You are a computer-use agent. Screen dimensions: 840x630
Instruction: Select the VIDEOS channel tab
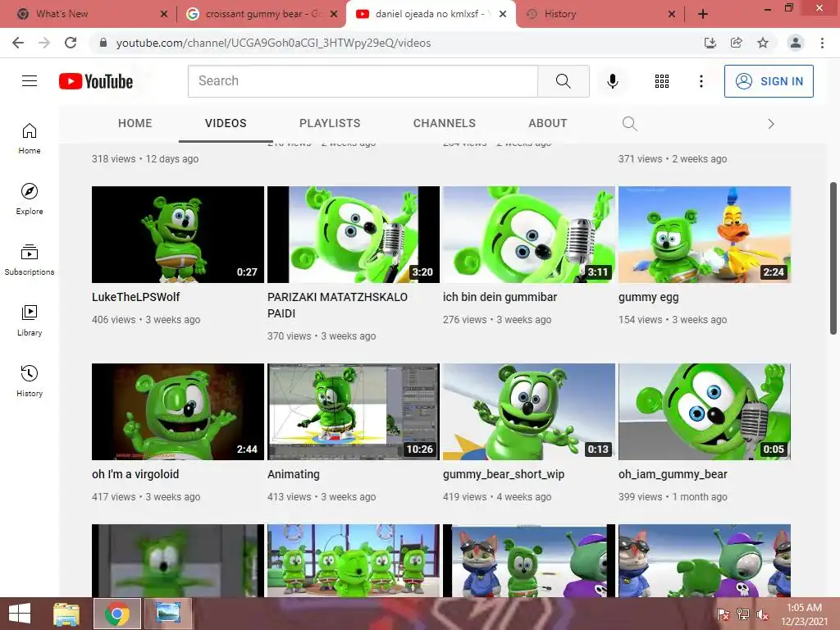(x=226, y=123)
